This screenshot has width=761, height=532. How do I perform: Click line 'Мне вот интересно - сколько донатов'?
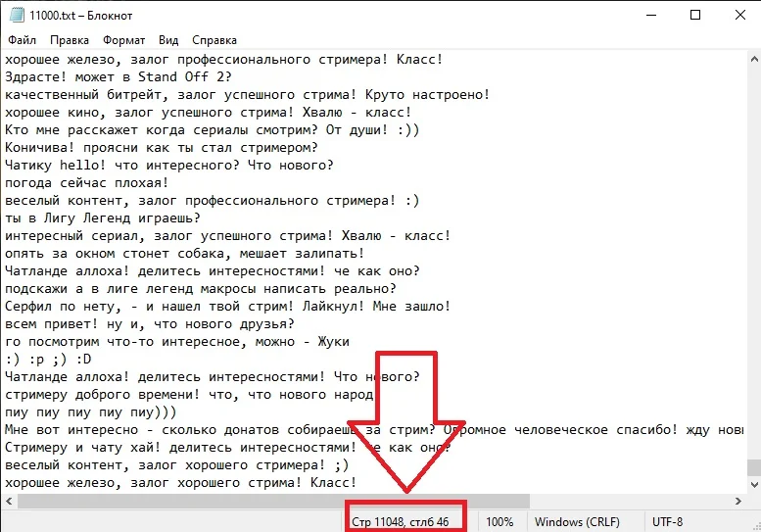(x=374, y=429)
